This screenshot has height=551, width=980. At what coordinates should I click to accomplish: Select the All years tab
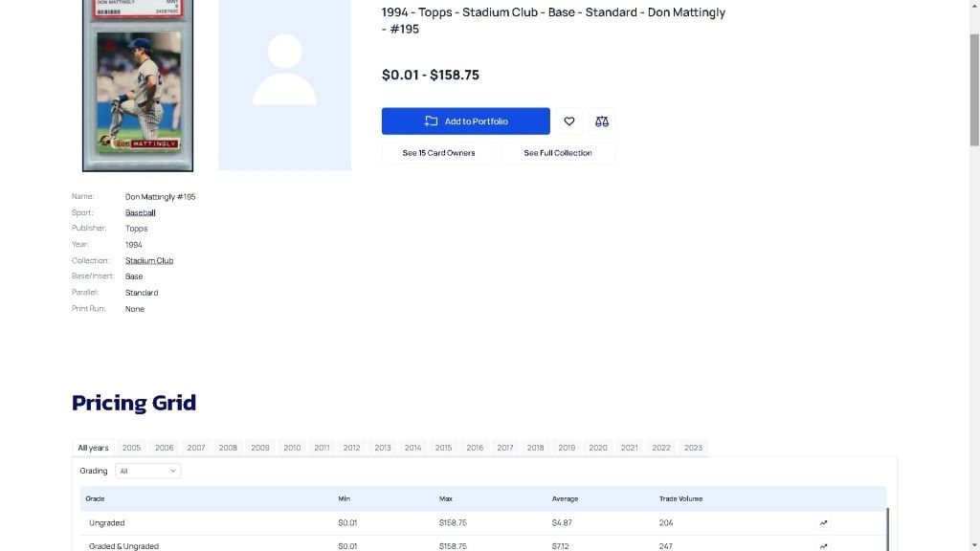93,448
